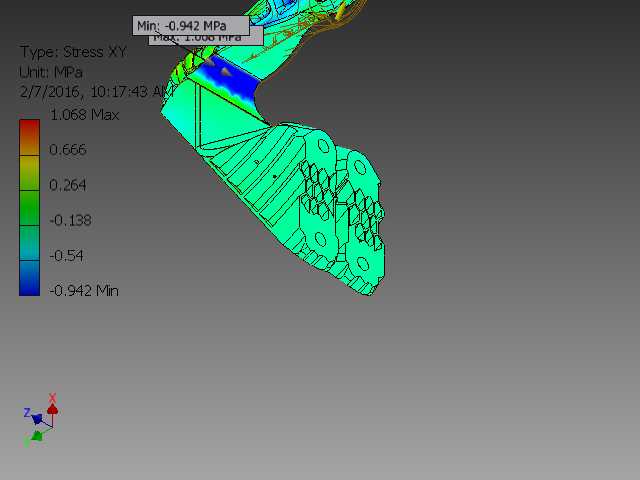
Task: Click the Unit: MPa text
Action: click(x=51, y=72)
